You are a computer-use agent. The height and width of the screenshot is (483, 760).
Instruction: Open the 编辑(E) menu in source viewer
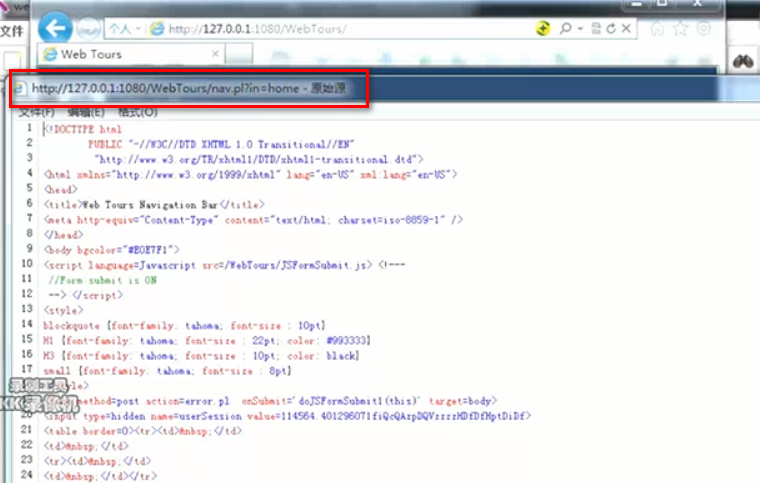tap(86, 112)
